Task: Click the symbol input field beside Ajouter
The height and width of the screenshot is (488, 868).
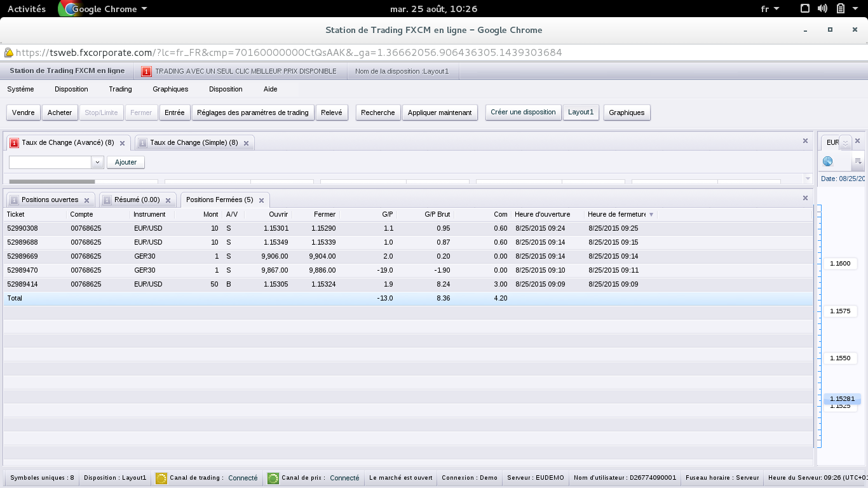Action: tap(50, 162)
